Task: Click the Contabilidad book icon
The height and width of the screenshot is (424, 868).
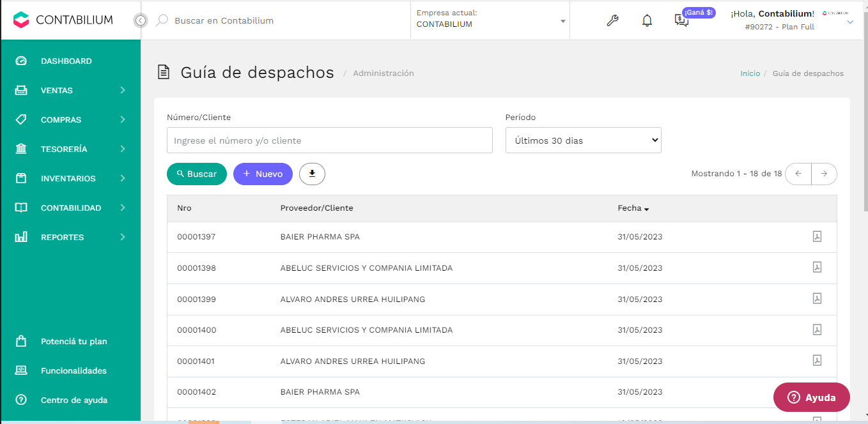Action: (21, 208)
